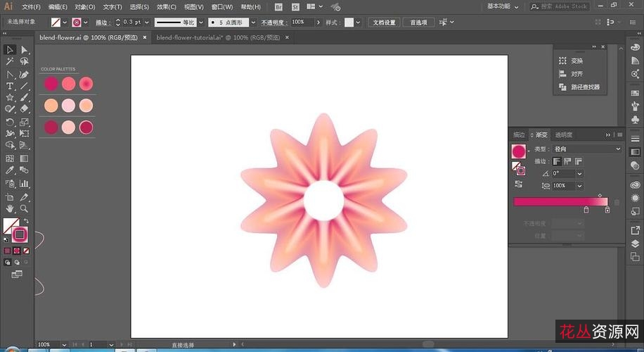The height and width of the screenshot is (352, 644).
Task: Select the Artboard tool
Action: (9, 197)
